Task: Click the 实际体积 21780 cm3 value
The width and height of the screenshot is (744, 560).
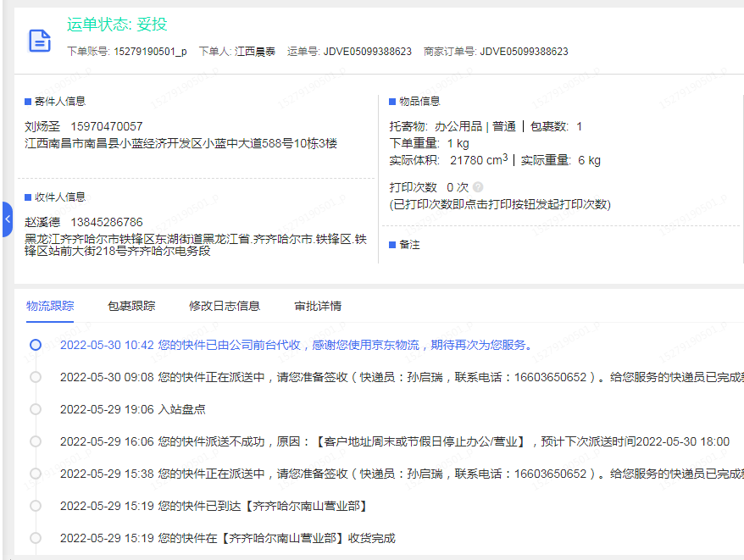Action: point(479,160)
